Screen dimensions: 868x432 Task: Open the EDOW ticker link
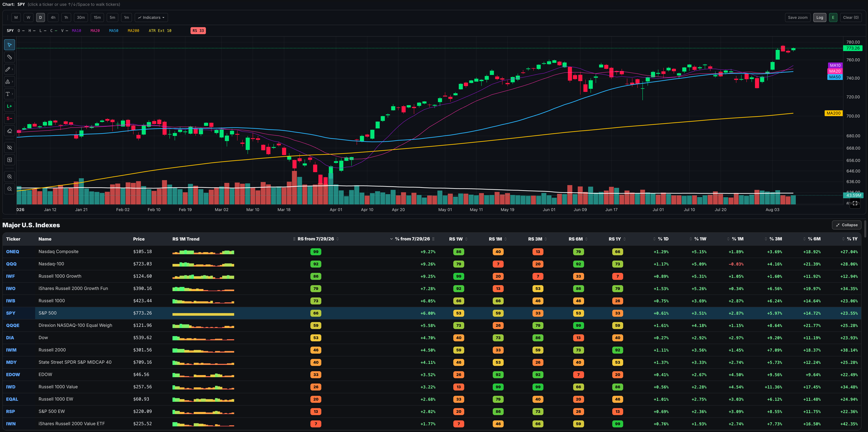click(x=13, y=374)
